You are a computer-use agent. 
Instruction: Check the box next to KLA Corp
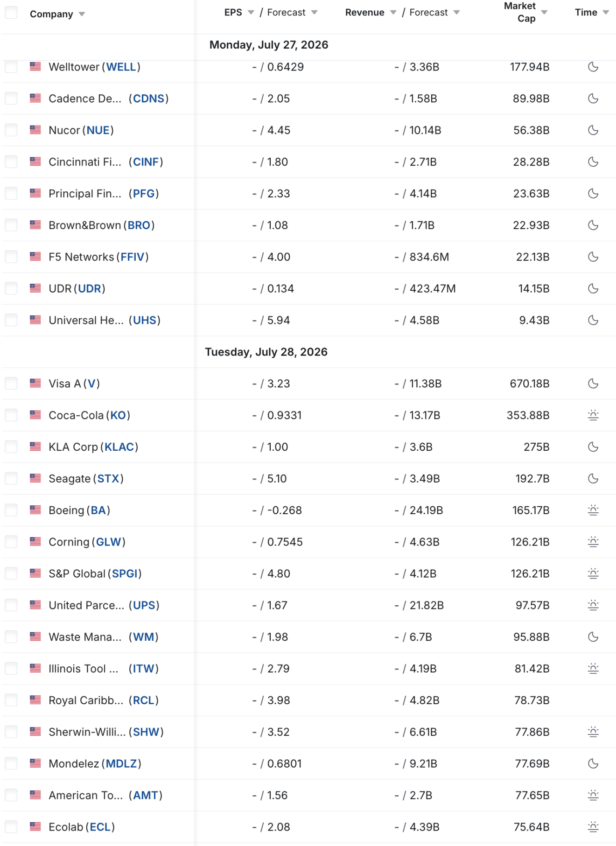pyautogui.click(x=11, y=447)
